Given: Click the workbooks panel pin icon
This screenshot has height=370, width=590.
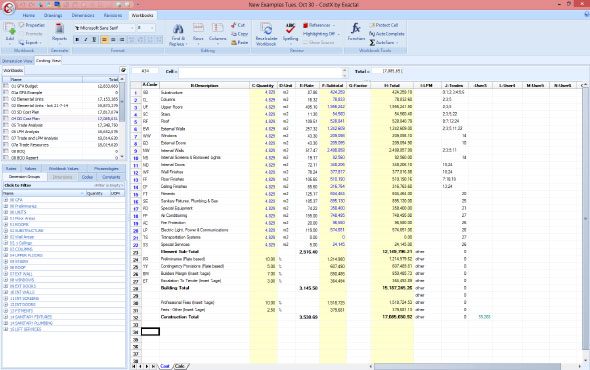Looking at the screenshot, I should (123, 70).
